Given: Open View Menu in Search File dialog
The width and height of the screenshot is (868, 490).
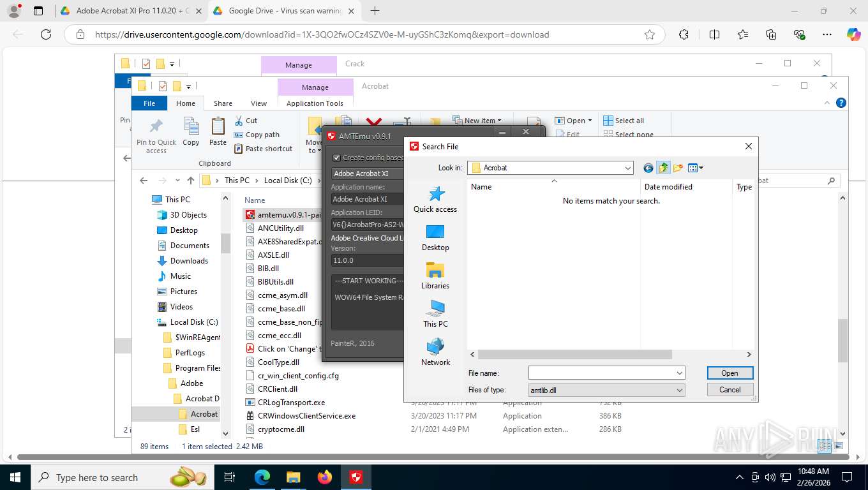Looking at the screenshot, I should 696,168.
